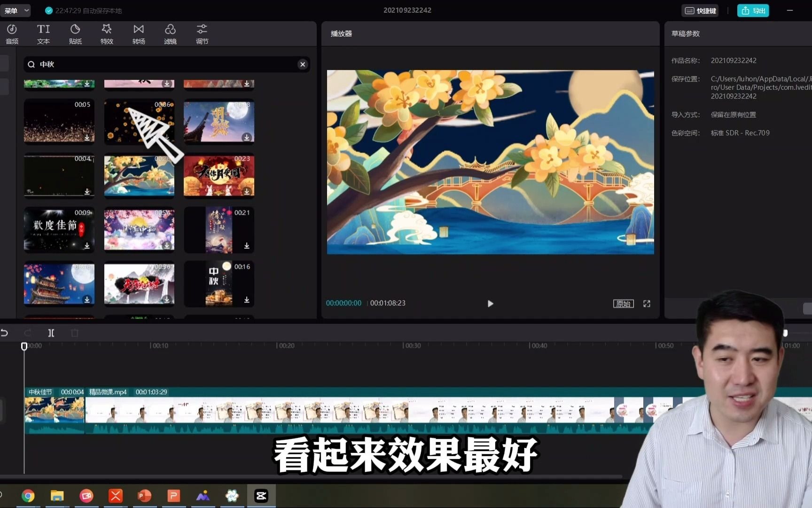This screenshot has height=508, width=812.
Task: Select the split clip tool
Action: [51, 333]
